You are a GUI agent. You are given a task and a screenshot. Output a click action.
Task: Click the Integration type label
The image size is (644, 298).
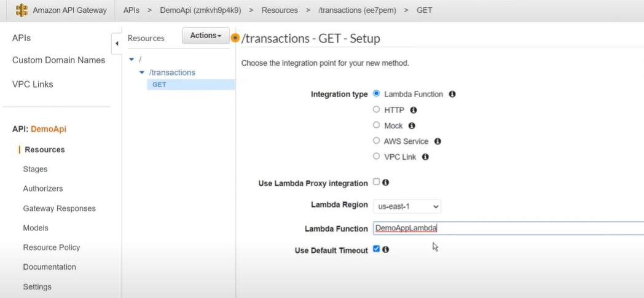[x=339, y=95]
